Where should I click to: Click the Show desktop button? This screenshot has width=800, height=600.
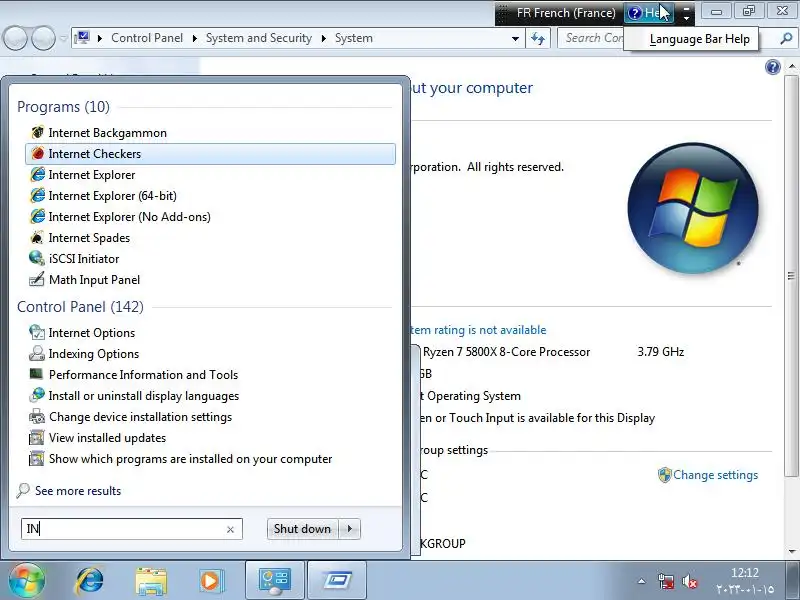792,581
